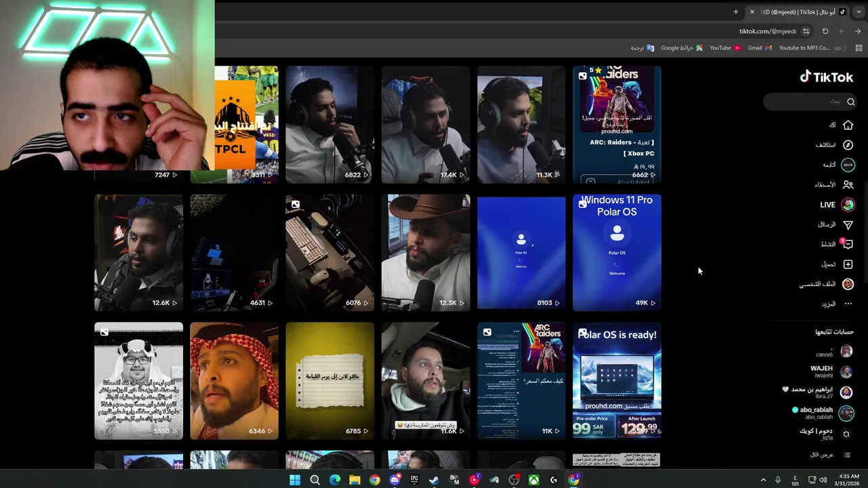The image size is (868, 488).
Task: Open followed account abo_rabiah
Action: (823, 413)
